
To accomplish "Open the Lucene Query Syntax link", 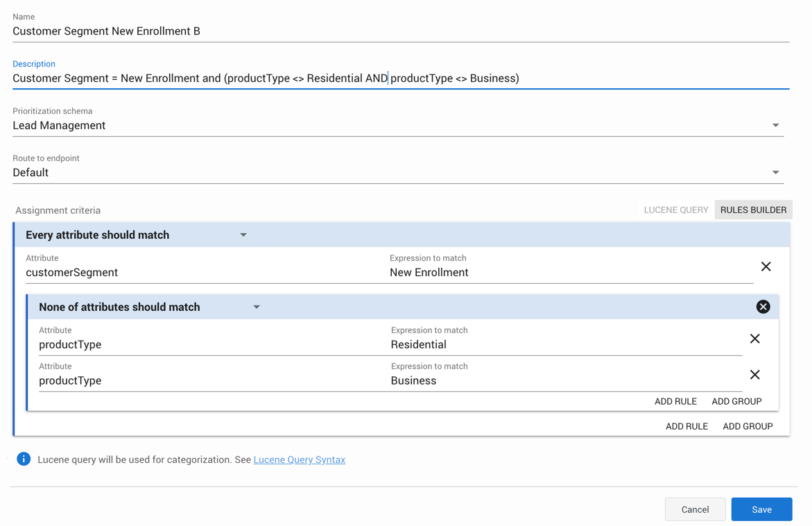I will 299,459.
